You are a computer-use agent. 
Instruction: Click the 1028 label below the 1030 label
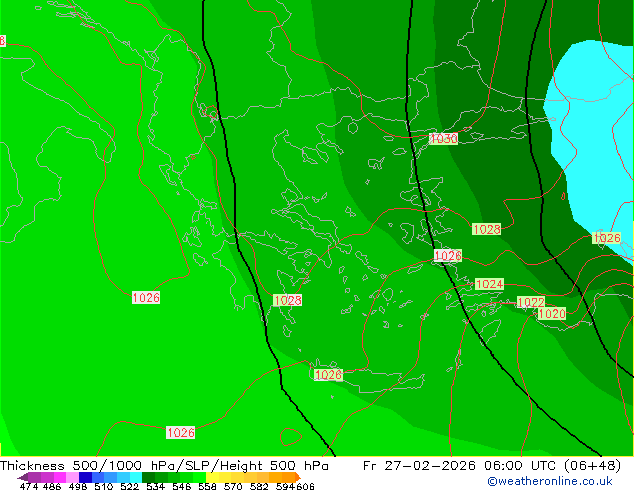tap(487, 229)
